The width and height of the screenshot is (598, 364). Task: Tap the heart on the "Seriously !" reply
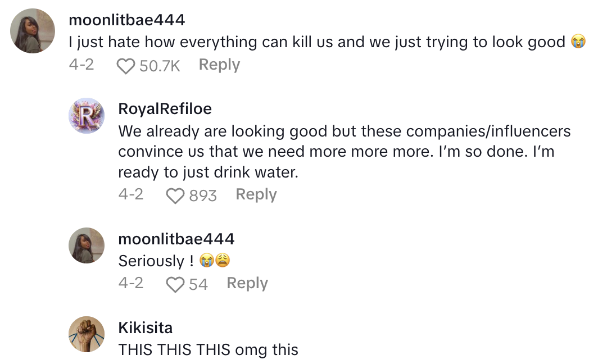click(x=176, y=285)
